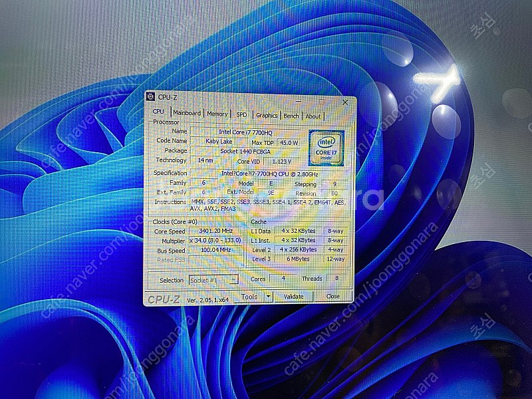This screenshot has height=399, width=532.
Task: Click the Core Speed value 3401.20 MHz
Action: 215,231
